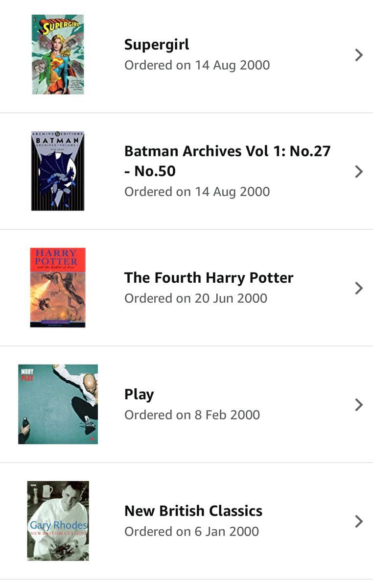Screen dimensions: 373x588
Task: Open the Supergirl order chevron
Action: (359, 55)
